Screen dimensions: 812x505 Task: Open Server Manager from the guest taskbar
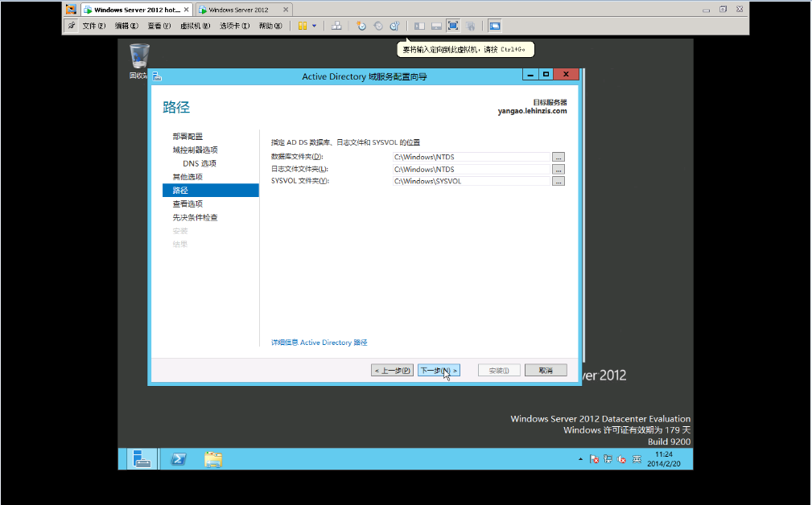click(142, 459)
